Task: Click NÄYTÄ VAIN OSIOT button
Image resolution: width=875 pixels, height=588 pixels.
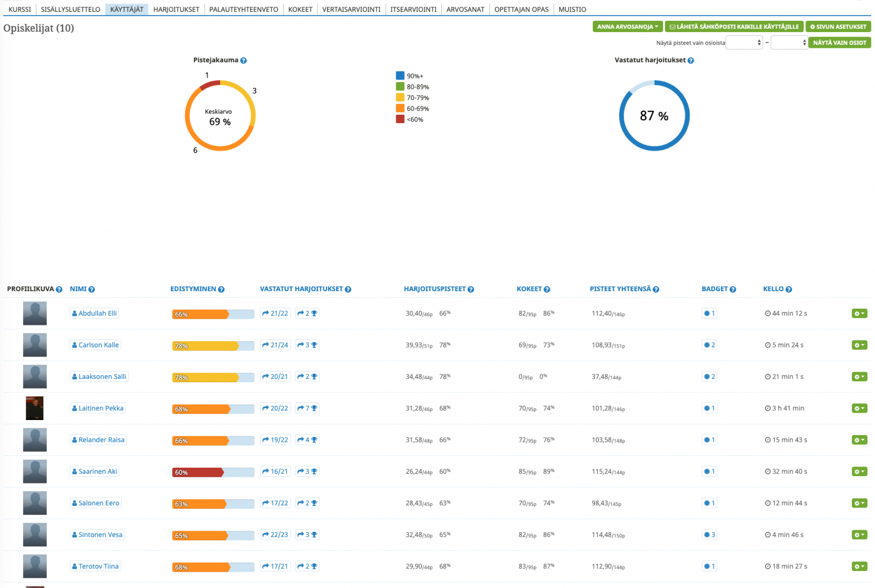Action: coord(839,43)
